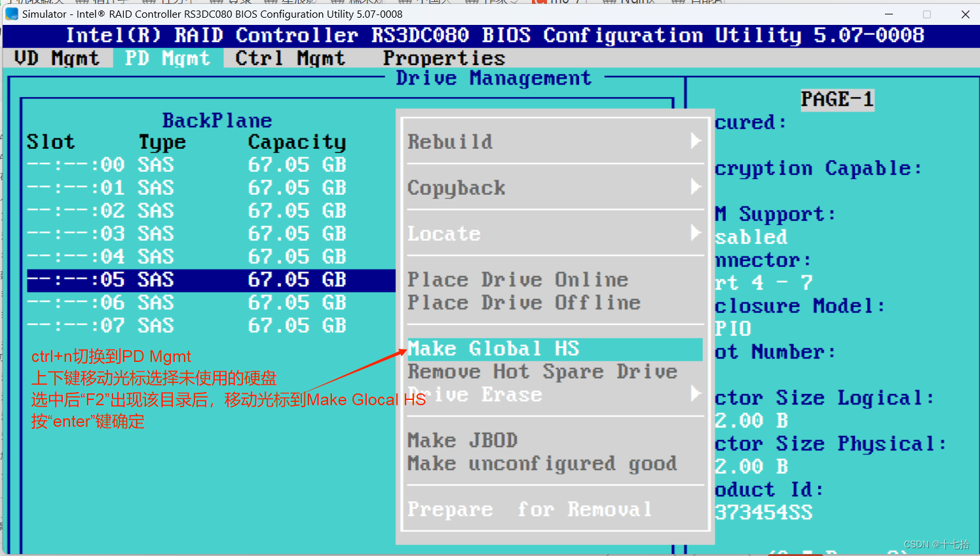Image resolution: width=980 pixels, height=556 pixels.
Task: Select Make Global HS option
Action: coord(555,349)
